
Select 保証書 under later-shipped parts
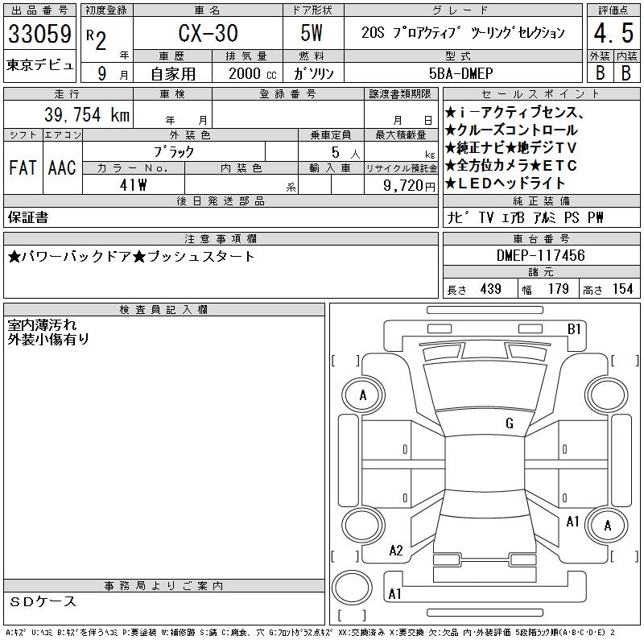pyautogui.click(x=28, y=217)
